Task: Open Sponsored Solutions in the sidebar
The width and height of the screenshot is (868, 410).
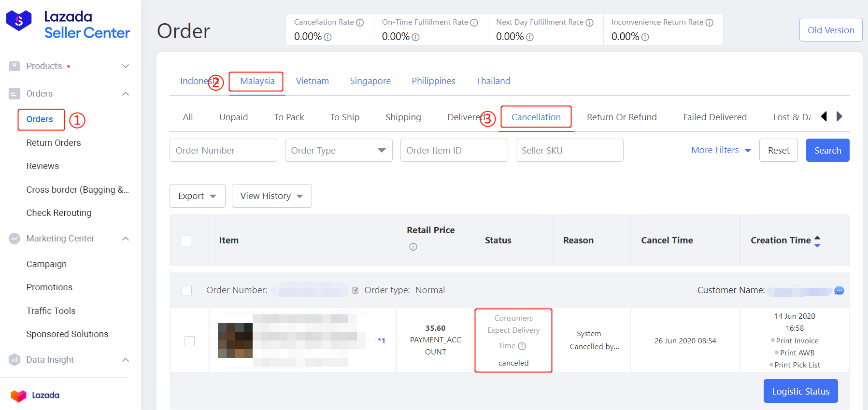Action: tap(67, 334)
